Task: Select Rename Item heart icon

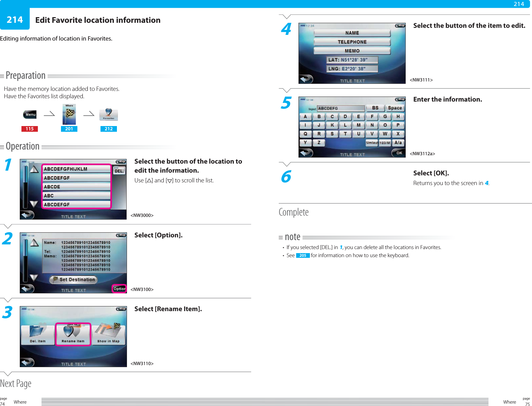Action: 73,334
